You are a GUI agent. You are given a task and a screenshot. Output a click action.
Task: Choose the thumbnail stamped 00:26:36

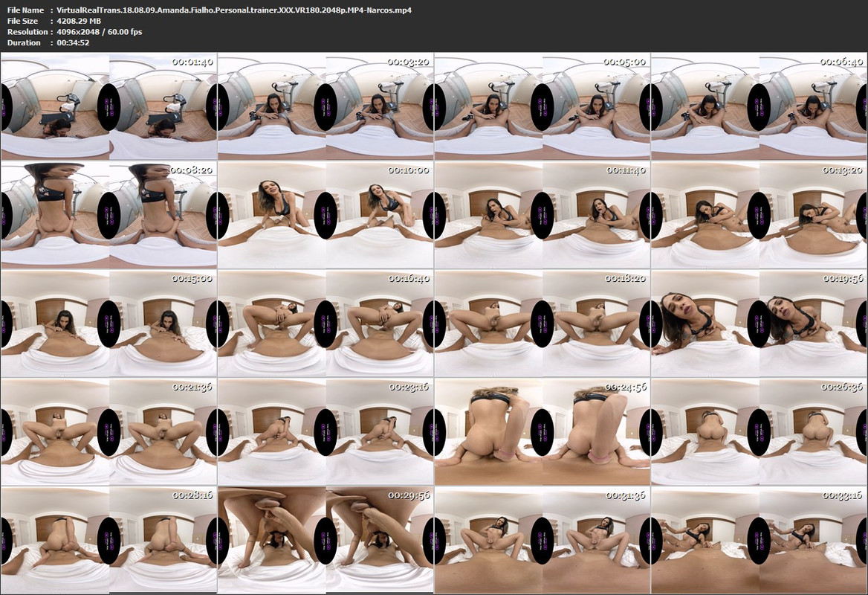(x=759, y=432)
